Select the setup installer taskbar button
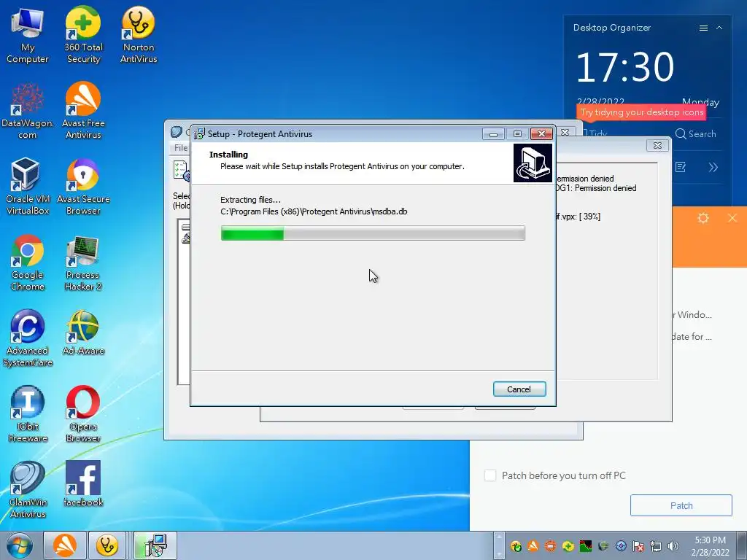This screenshot has height=560, width=747. pos(155,545)
